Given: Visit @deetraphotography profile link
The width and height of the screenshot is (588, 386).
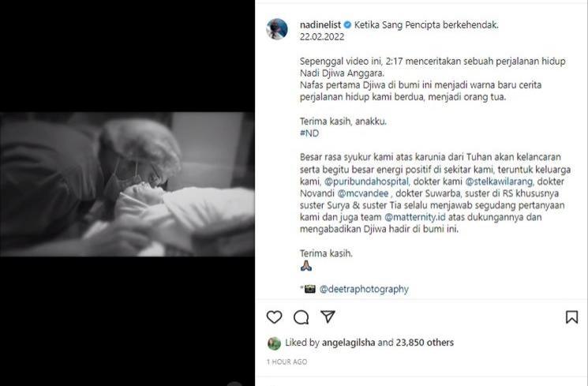Looking at the screenshot, I should (364, 289).
